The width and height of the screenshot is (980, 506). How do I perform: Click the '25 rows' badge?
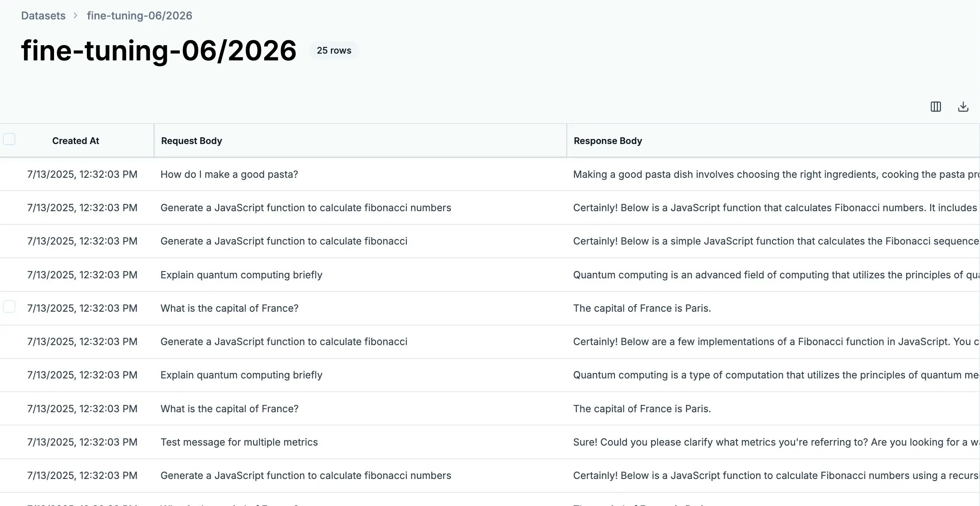point(333,50)
